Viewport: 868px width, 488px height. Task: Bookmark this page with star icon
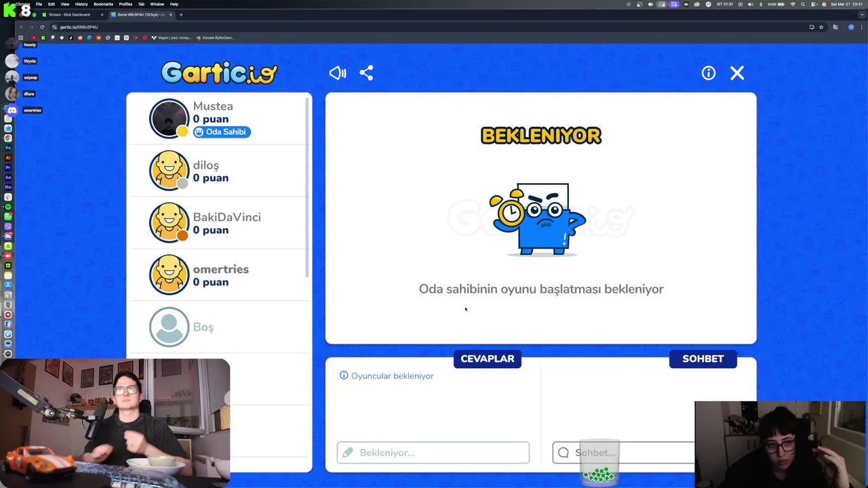[821, 27]
